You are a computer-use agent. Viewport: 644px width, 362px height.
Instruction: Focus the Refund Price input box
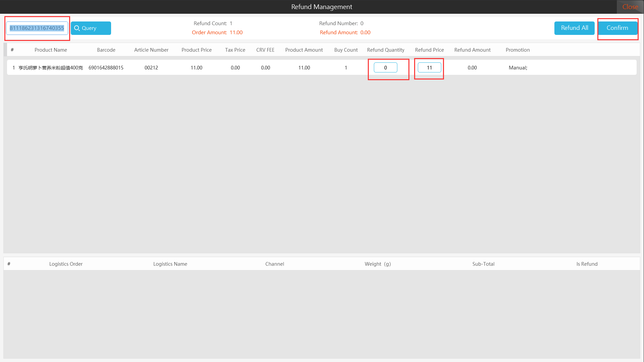pos(429,68)
